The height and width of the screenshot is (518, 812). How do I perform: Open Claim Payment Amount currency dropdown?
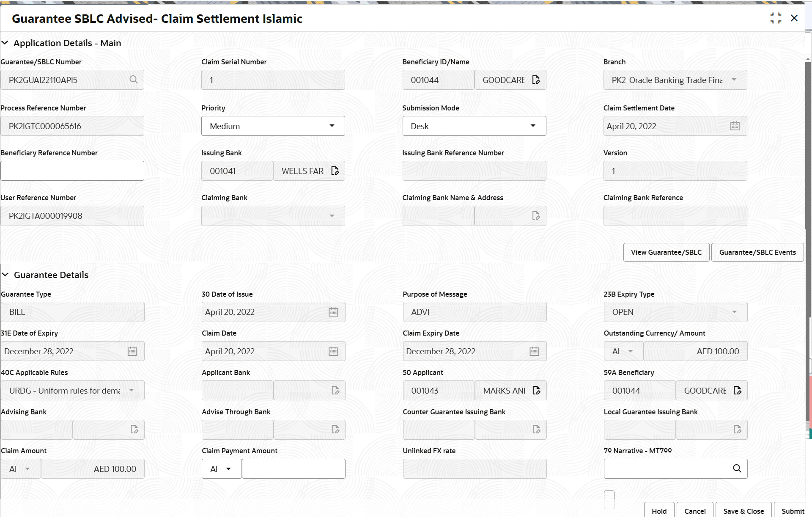click(221, 469)
